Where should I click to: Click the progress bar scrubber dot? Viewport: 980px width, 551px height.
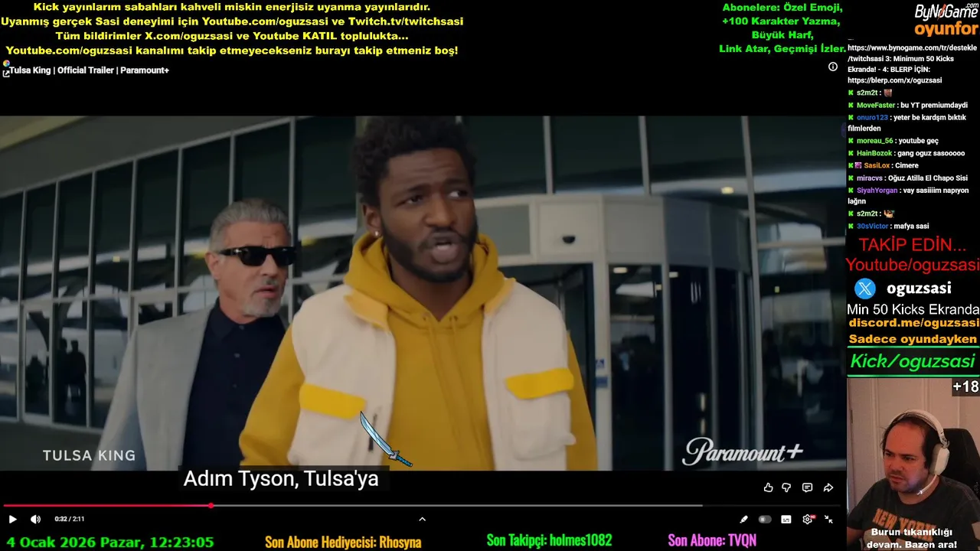tap(211, 505)
